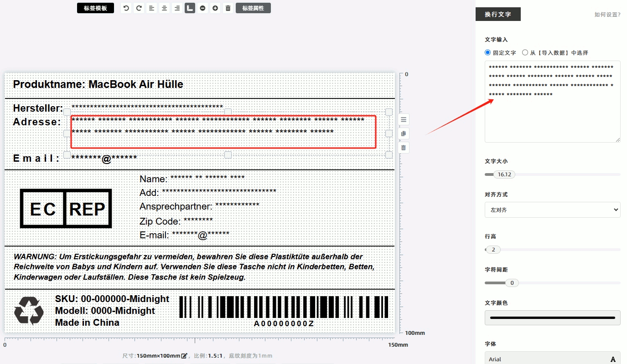Viewport: 627px width, 364px height.
Task: Click into the fixed text input area
Action: coord(552,102)
